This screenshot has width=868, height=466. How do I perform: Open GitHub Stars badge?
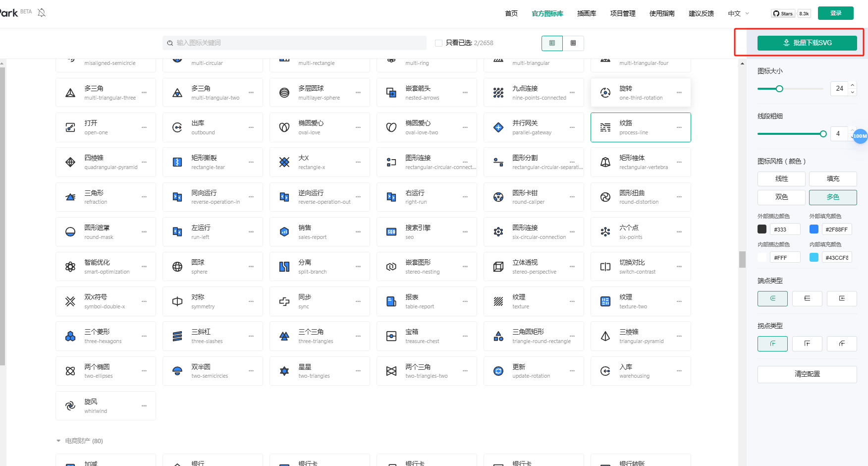[791, 13]
